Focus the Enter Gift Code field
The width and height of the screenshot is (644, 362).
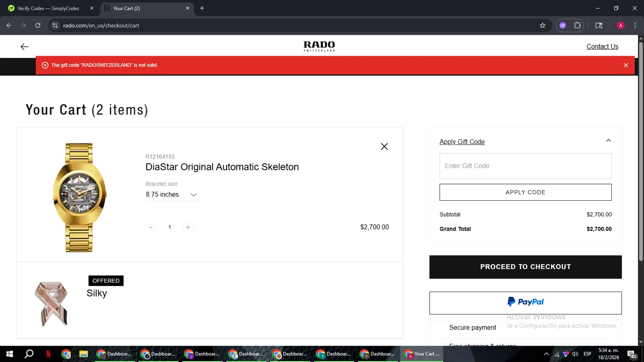(x=526, y=166)
